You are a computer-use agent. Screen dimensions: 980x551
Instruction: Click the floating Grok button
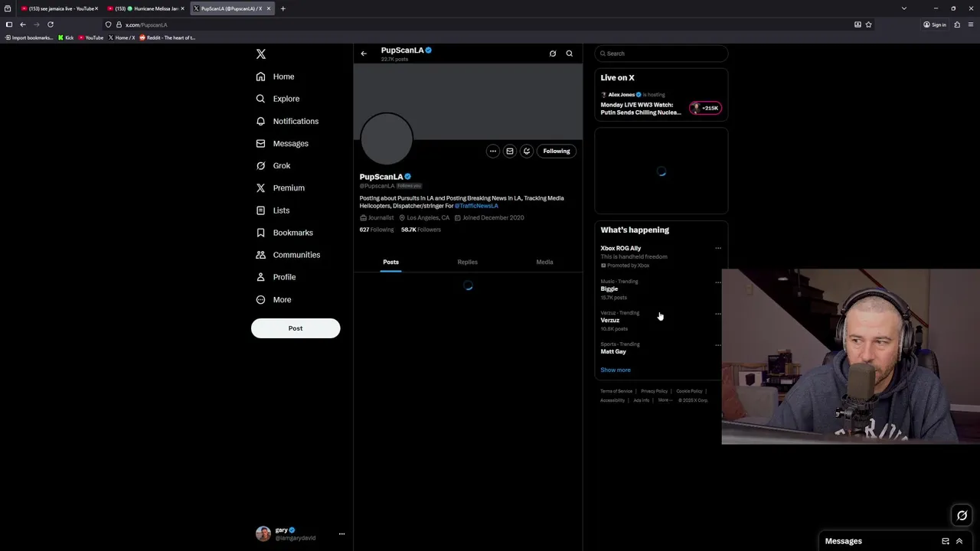pyautogui.click(x=962, y=516)
